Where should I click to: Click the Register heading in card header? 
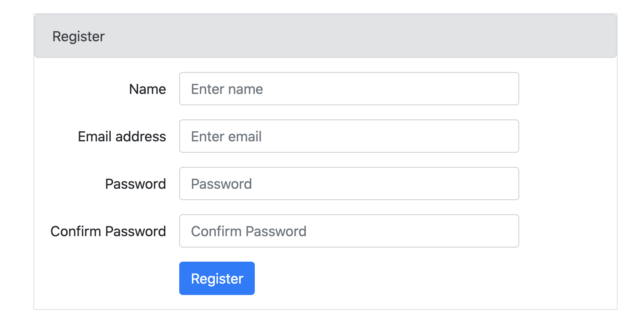(78, 36)
